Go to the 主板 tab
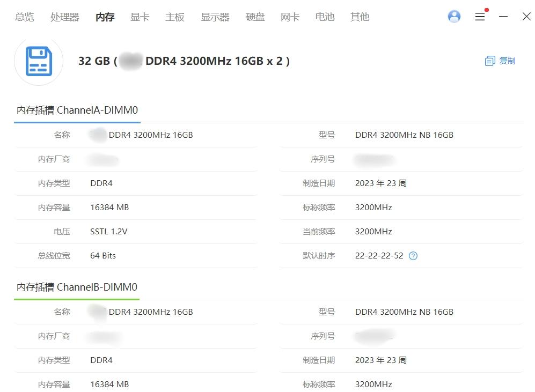 pyautogui.click(x=175, y=17)
